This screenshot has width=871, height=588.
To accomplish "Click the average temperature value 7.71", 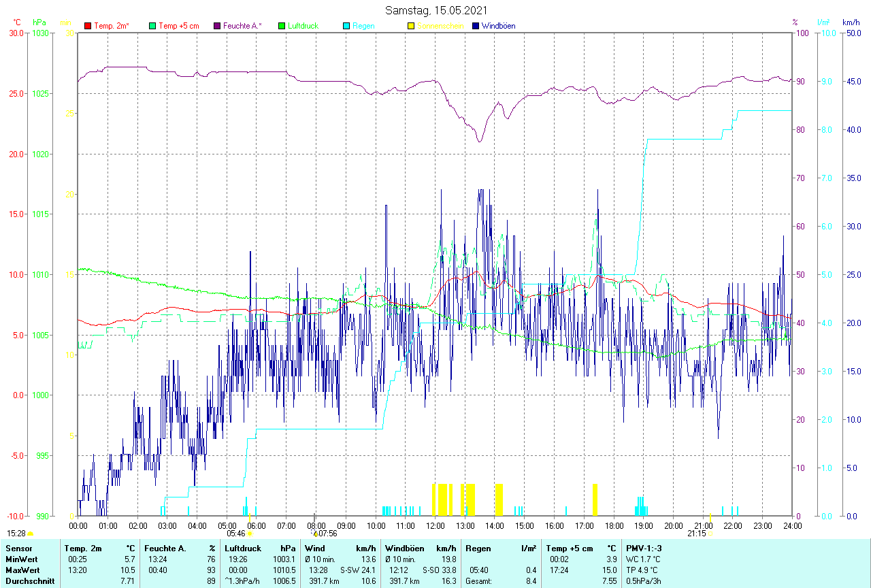I will (x=128, y=581).
